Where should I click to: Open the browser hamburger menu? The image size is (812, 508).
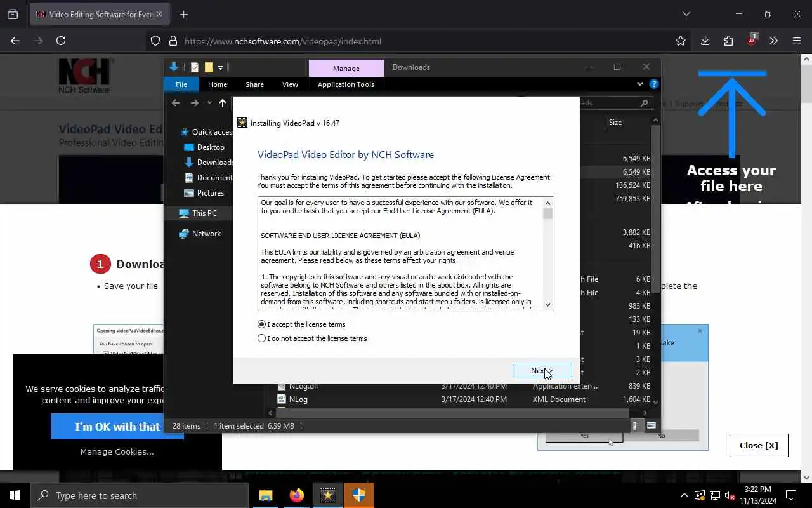coord(797,41)
